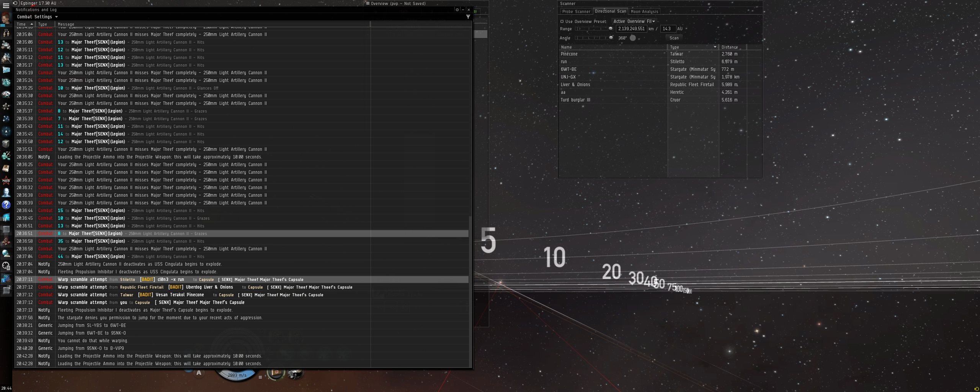This screenshot has height=392, width=980.
Task: Open the Type column dropdown arrow in Scanner
Action: click(x=715, y=47)
